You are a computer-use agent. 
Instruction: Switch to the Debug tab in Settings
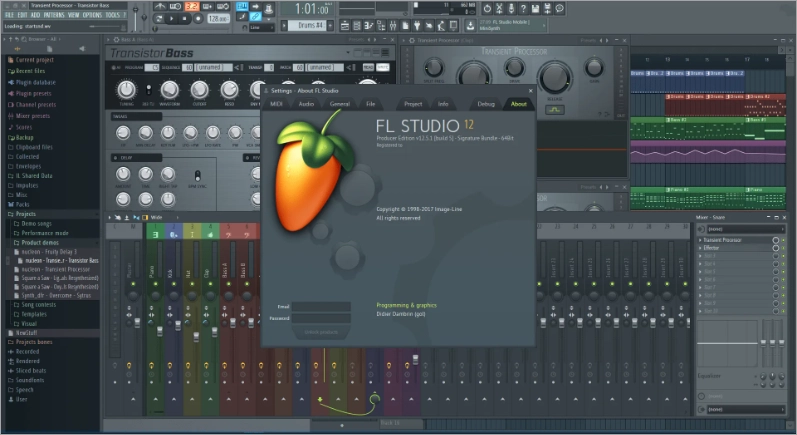click(486, 104)
